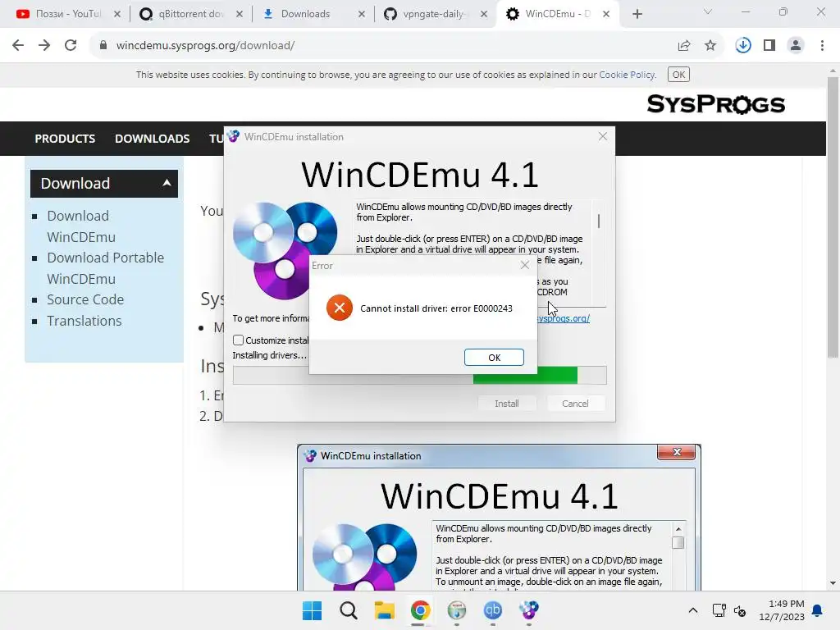Click the SysProgs logo
The height and width of the screenshot is (630, 840).
715,104
